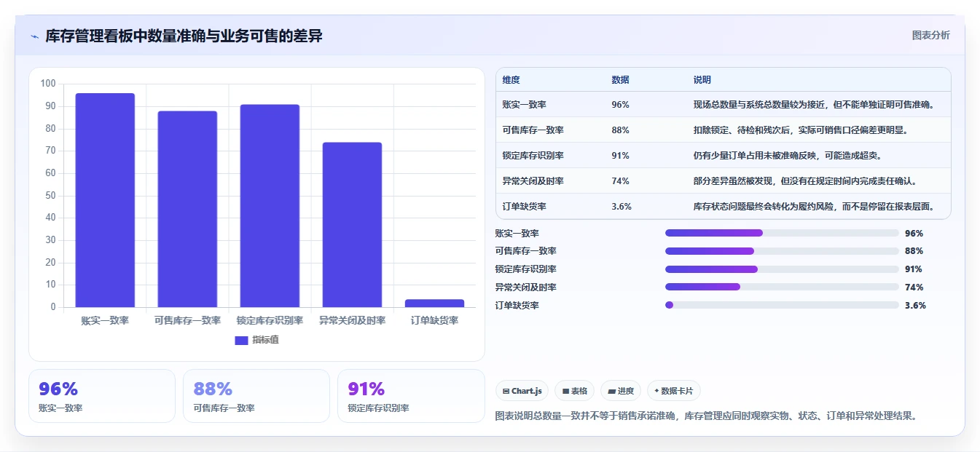Click the 异常关闭及时率 table row label
Image resolution: width=980 pixels, height=452 pixels.
(533, 181)
